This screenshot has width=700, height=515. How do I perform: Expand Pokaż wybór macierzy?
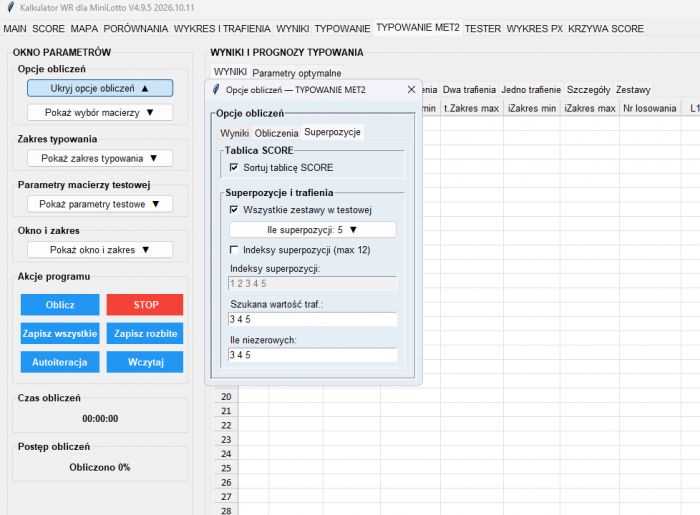pos(100,112)
